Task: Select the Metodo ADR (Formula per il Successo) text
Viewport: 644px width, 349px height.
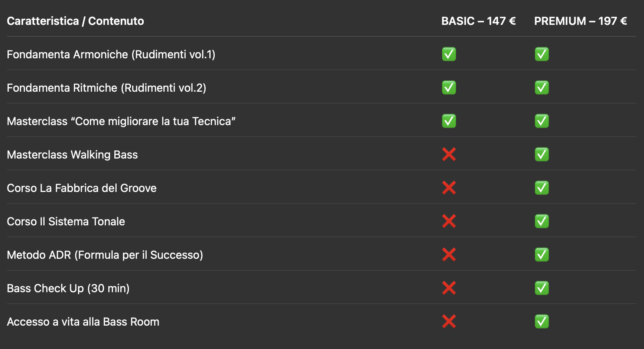Action: 105,255
